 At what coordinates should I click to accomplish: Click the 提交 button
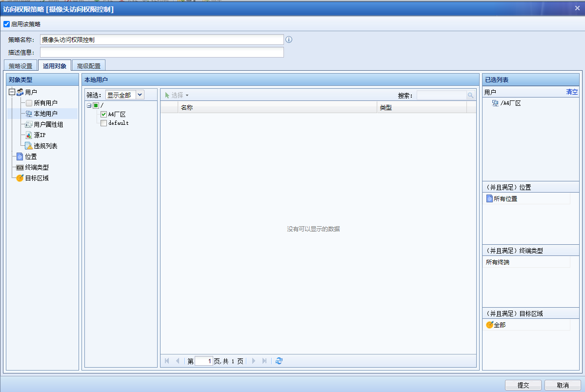523,385
